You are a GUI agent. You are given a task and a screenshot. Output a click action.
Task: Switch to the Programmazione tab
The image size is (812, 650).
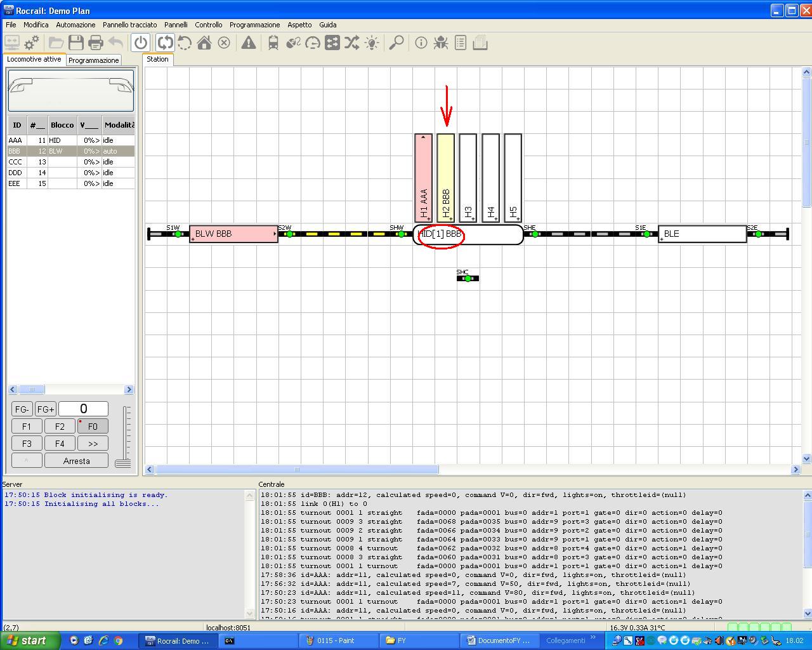click(x=94, y=60)
